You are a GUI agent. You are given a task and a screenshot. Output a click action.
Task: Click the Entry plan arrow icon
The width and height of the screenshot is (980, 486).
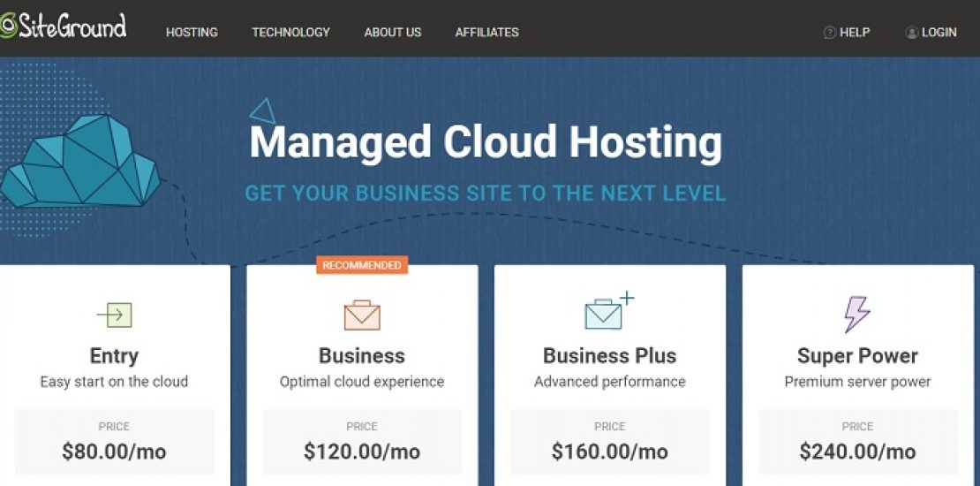[x=114, y=315]
